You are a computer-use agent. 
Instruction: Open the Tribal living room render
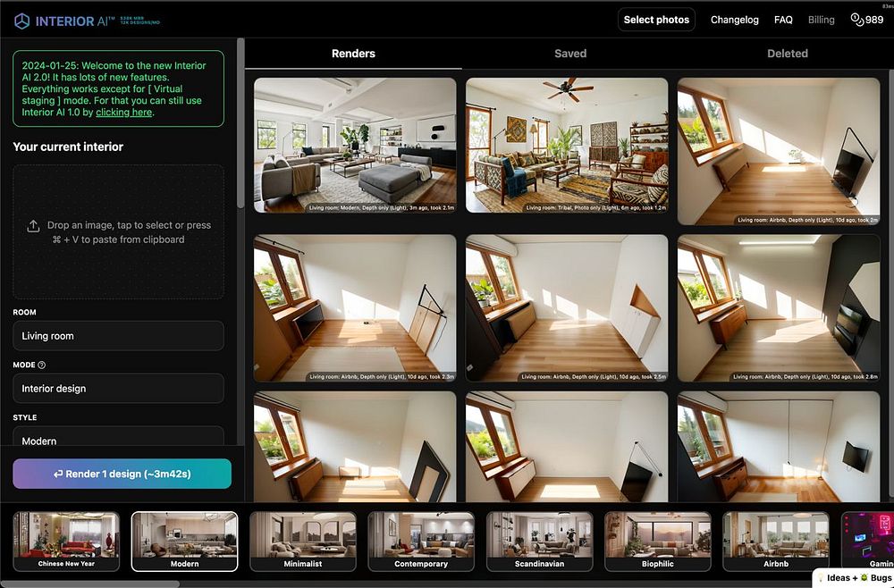click(x=567, y=146)
